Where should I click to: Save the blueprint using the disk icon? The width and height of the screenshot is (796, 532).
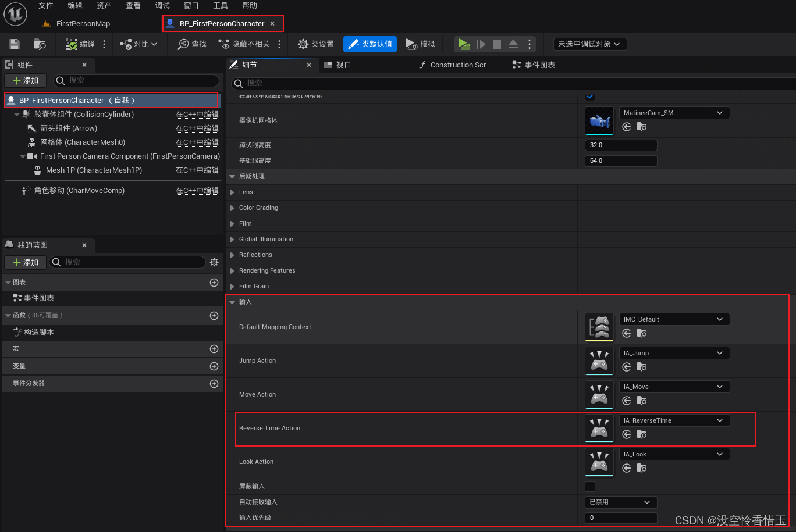[x=13, y=44]
